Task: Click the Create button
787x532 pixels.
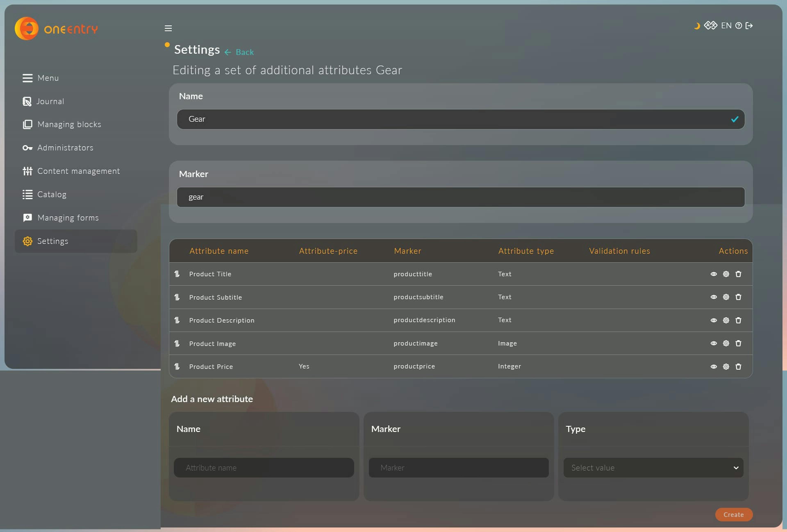Action: coord(734,514)
